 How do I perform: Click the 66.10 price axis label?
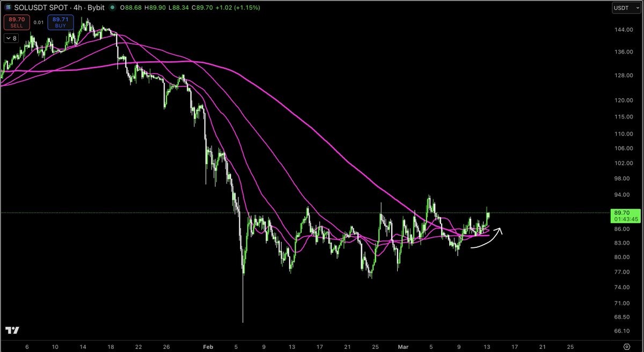coord(623,331)
